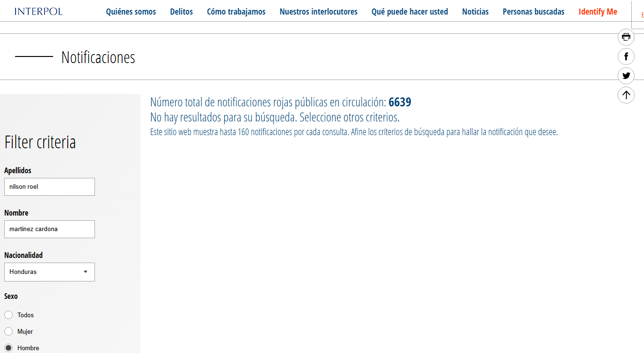
Task: Open the Delitos menu
Action: (181, 12)
